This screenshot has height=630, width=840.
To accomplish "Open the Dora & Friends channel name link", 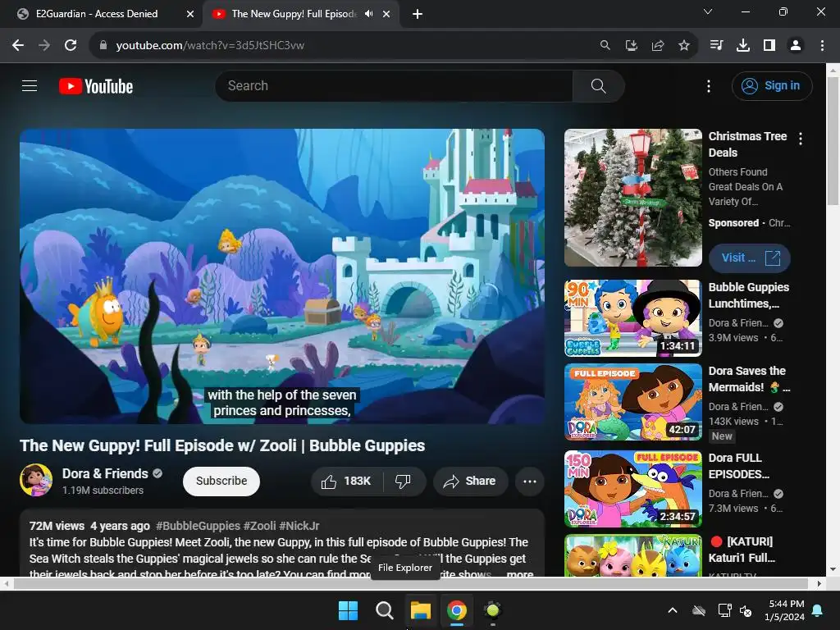I will pos(105,473).
